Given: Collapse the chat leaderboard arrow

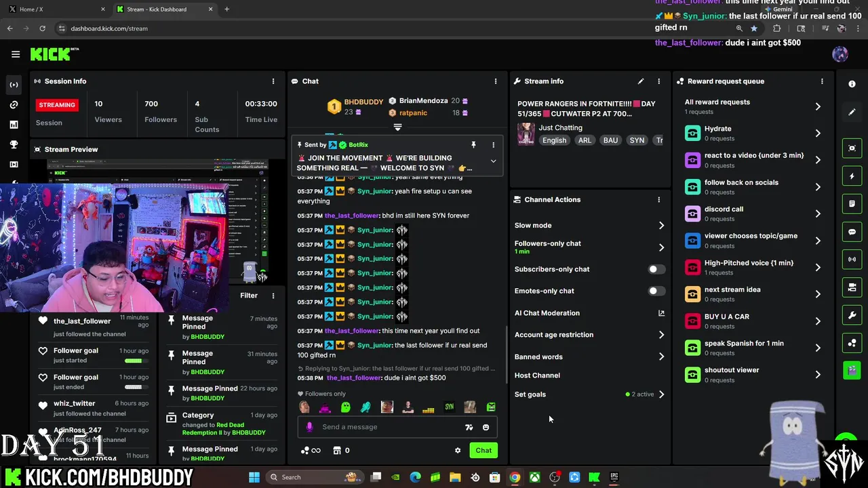Looking at the screenshot, I should coord(397,127).
